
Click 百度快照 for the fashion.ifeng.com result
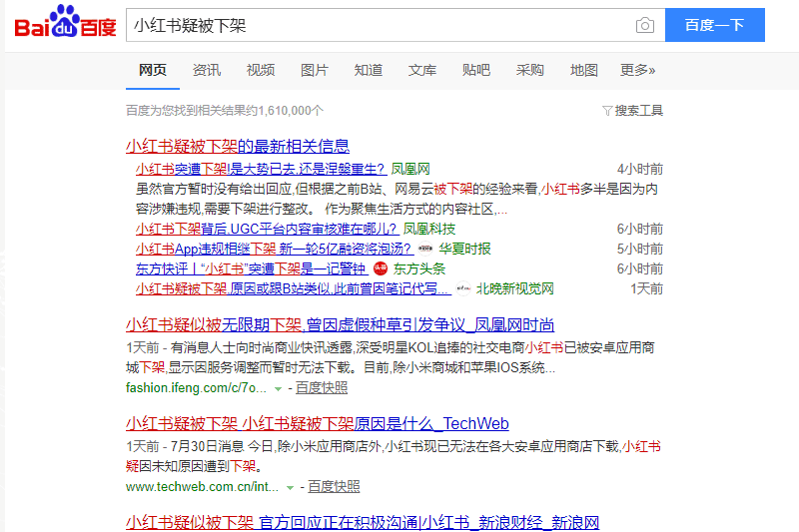click(322, 388)
